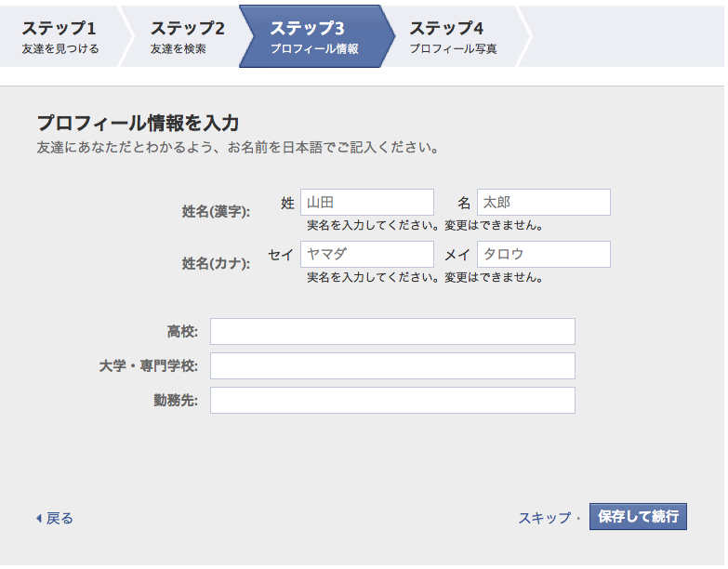Image resolution: width=728 pixels, height=569 pixels.
Task: Click the セイ kana field showing ヤマダ
Action: 367,255
